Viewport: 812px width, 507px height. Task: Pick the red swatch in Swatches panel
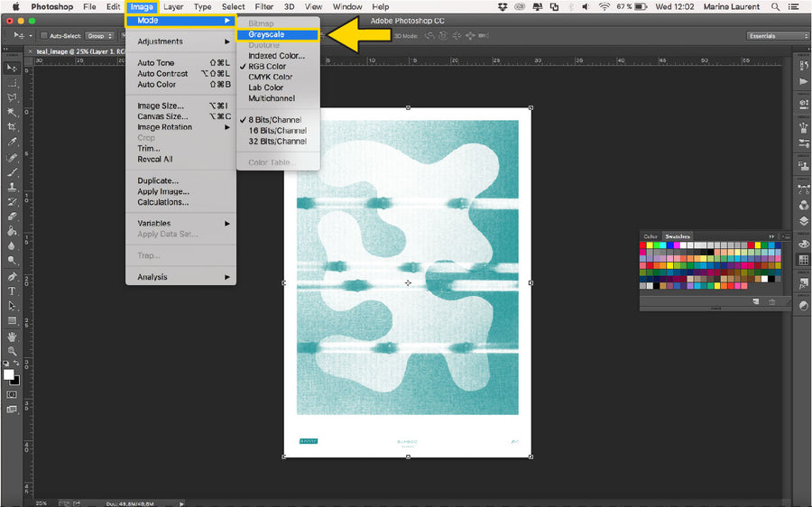tap(644, 245)
